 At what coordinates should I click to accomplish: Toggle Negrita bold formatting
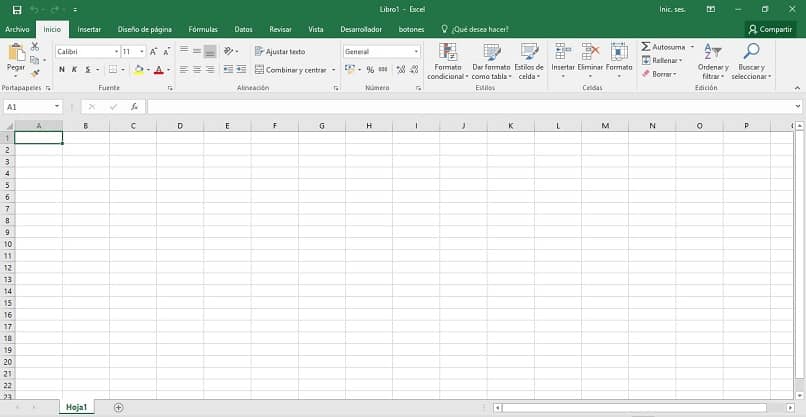pyautogui.click(x=62, y=69)
